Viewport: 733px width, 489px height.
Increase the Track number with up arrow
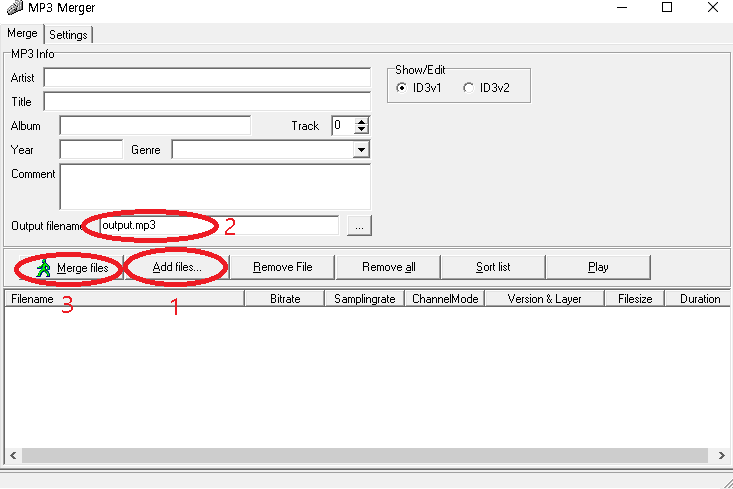[361, 122]
